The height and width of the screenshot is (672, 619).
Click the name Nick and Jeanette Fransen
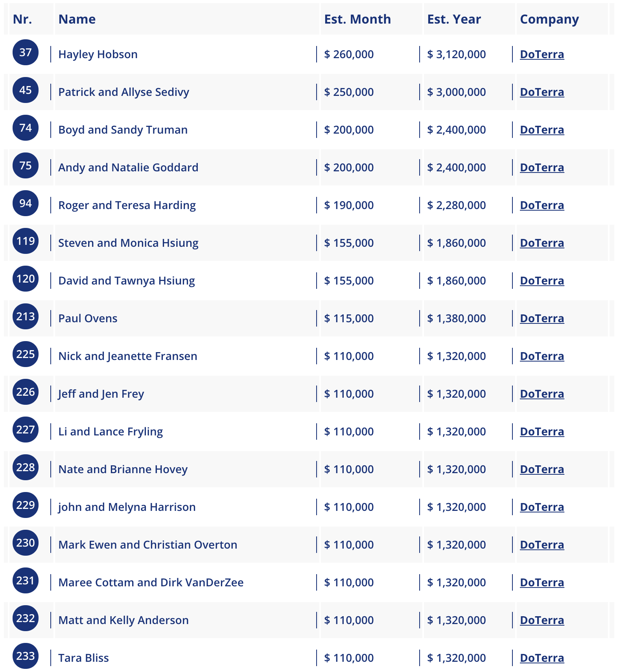pyautogui.click(x=128, y=356)
